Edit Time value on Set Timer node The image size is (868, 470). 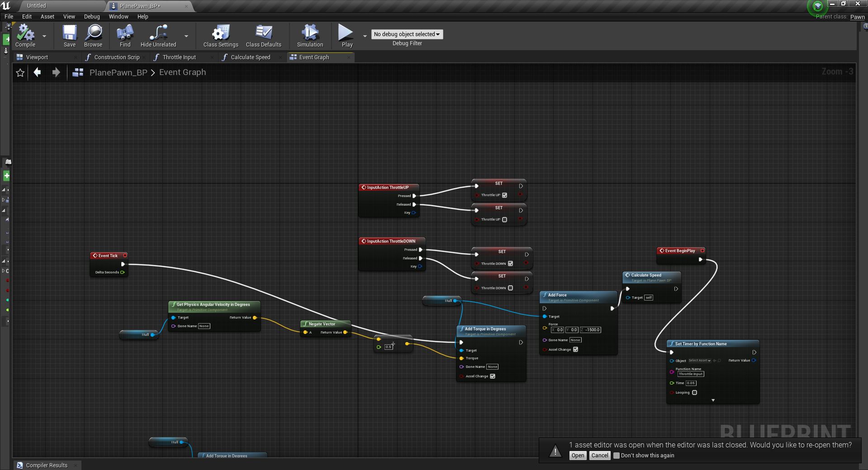tap(691, 383)
